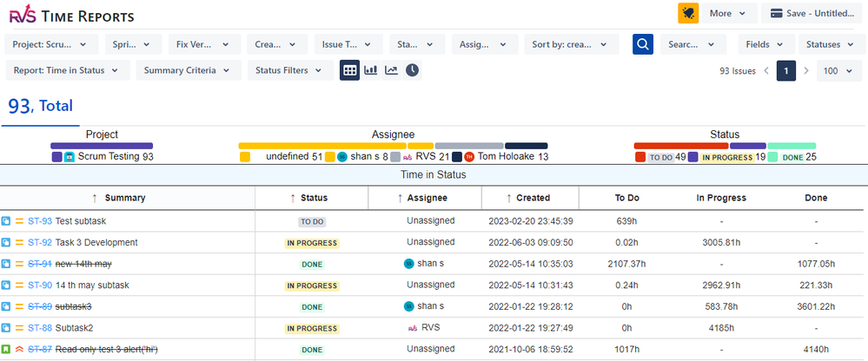Go to previous page arrow
The width and height of the screenshot is (868, 361).
tap(766, 71)
